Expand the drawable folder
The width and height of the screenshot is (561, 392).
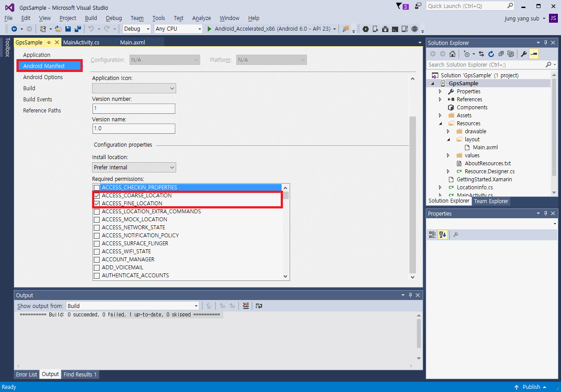coord(448,132)
